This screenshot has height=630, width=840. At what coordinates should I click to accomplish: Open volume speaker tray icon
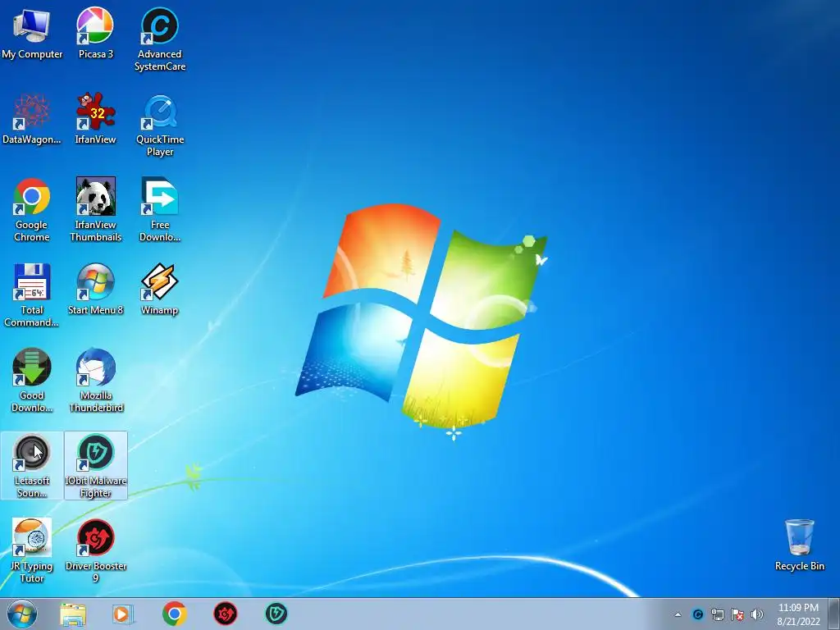tap(757, 614)
